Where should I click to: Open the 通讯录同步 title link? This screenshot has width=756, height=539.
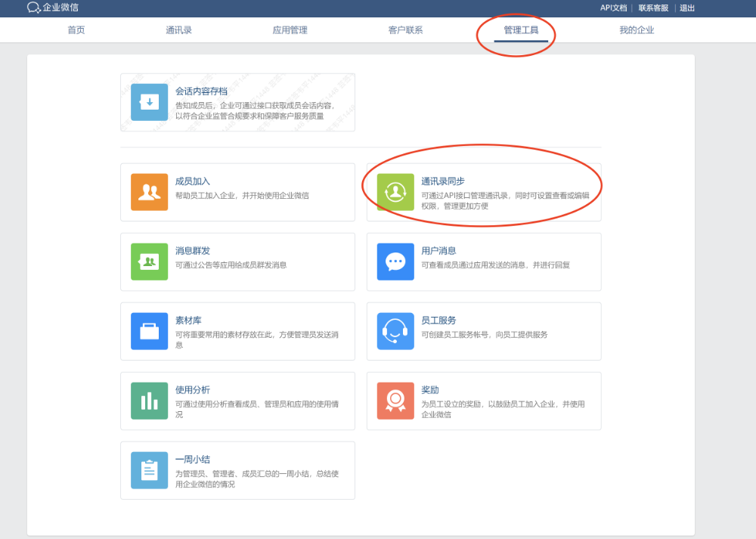442,181
